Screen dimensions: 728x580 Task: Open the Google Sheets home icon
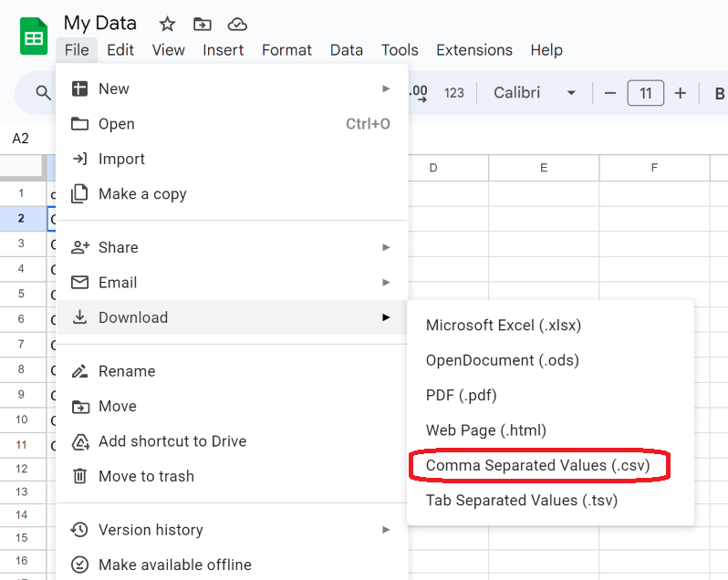click(x=34, y=36)
